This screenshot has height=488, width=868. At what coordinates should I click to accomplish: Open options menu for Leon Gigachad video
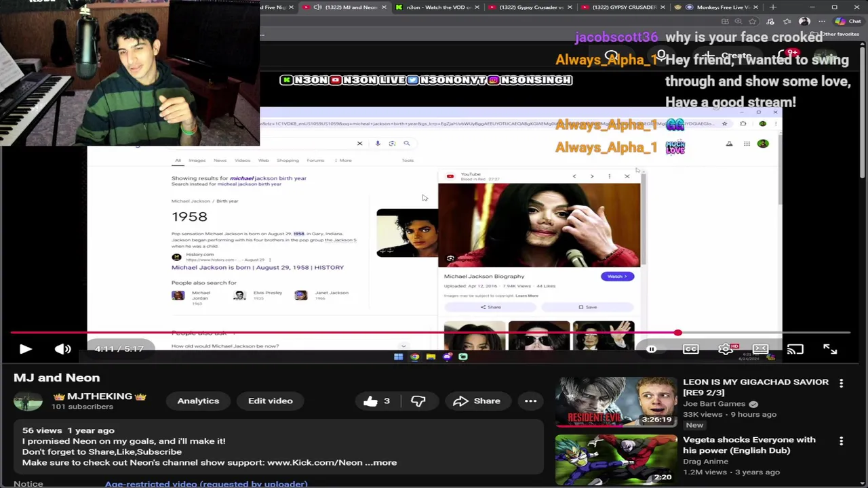[x=841, y=383]
